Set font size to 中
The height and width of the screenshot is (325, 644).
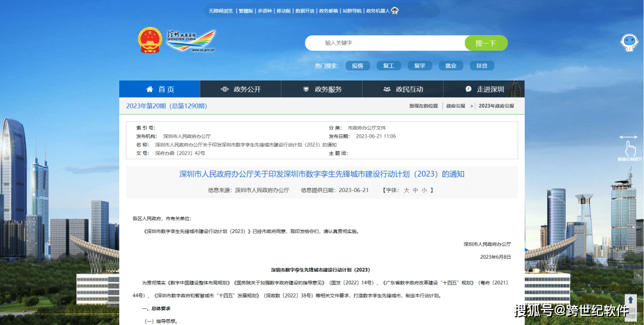(x=415, y=190)
